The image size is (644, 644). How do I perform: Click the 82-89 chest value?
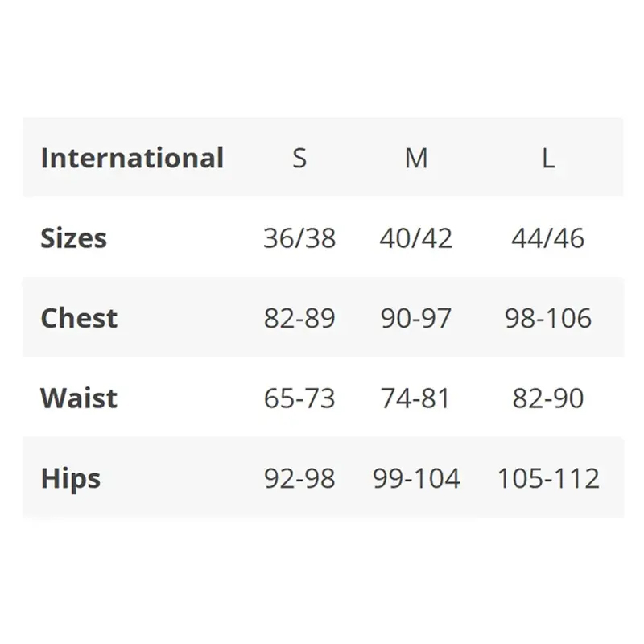coord(299,318)
